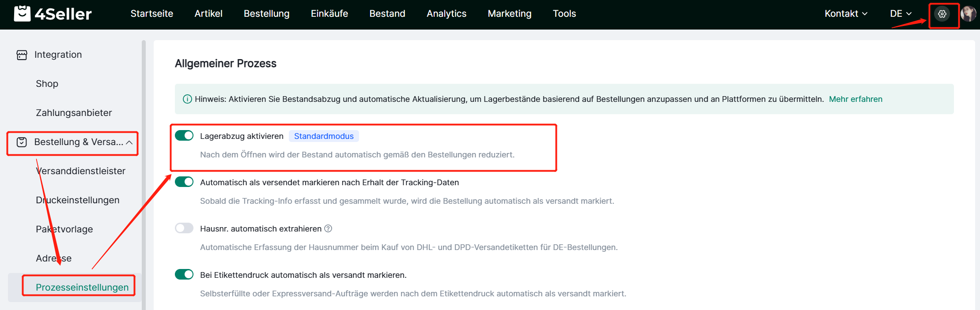
Task: Enable Hausnr. automatisch extrahieren switch
Action: 184,228
